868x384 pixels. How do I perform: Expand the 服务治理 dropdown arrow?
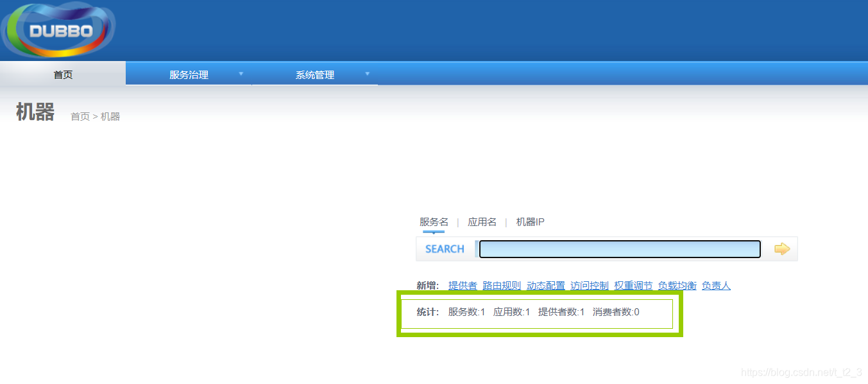pos(241,74)
